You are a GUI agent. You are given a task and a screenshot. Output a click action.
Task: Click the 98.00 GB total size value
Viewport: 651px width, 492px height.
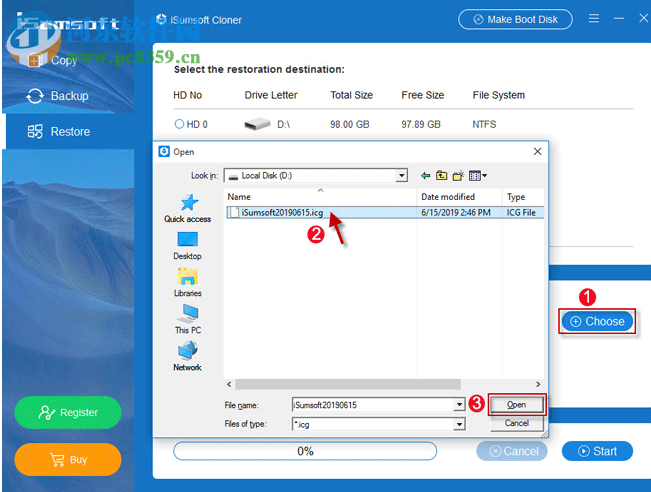click(350, 124)
